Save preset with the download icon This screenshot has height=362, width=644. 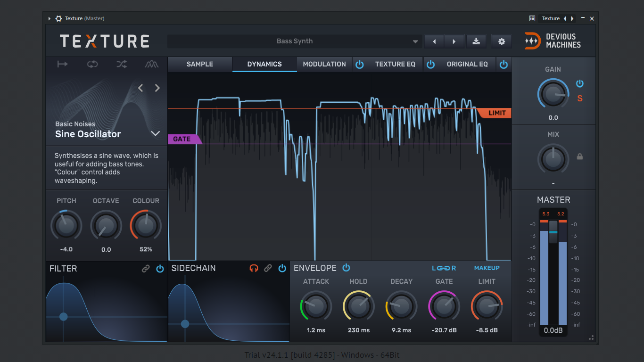pos(476,41)
